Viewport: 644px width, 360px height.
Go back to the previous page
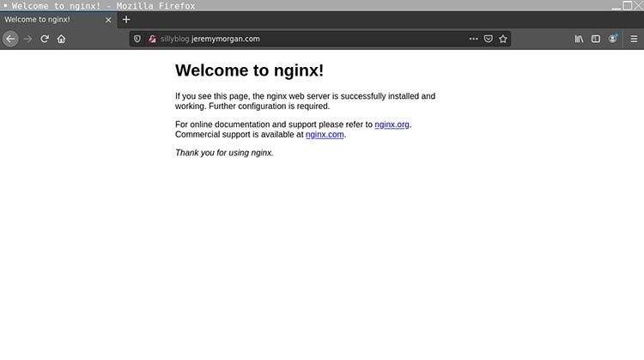tap(10, 39)
